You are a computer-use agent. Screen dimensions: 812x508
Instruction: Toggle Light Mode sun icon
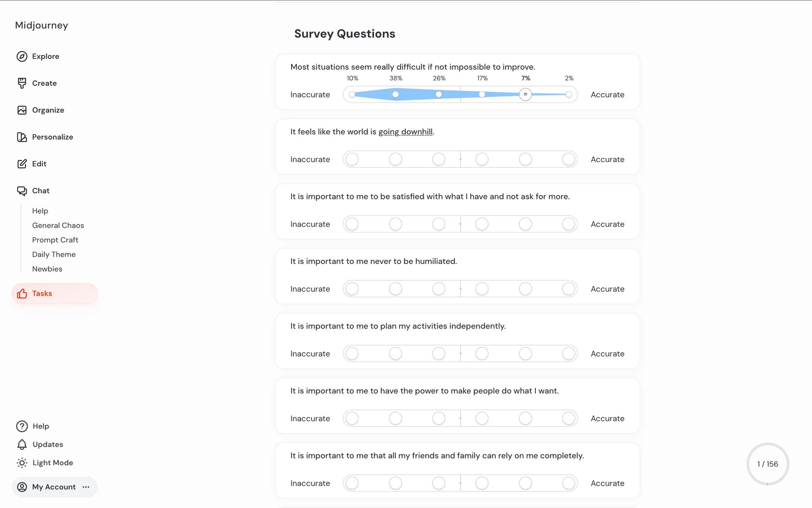[22, 463]
